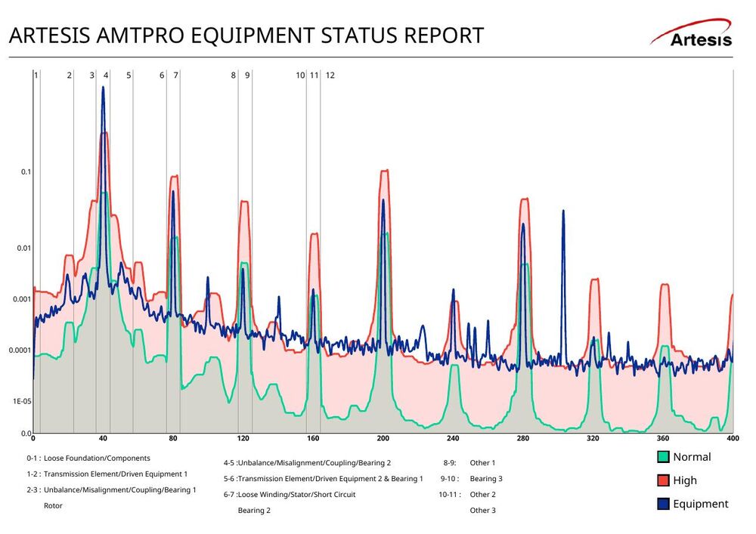Click the report title heading
The width and height of the screenshot is (756, 534).
point(246,35)
